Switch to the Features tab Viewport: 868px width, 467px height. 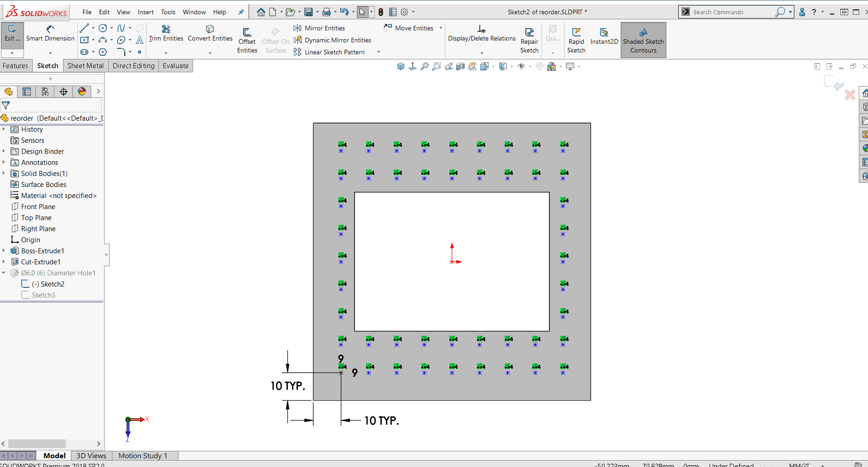coord(16,66)
